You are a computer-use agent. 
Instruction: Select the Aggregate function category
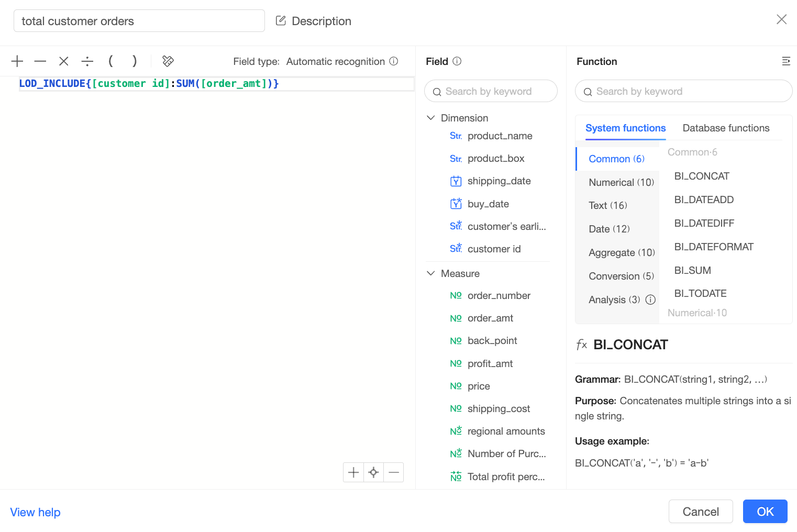[x=622, y=252]
